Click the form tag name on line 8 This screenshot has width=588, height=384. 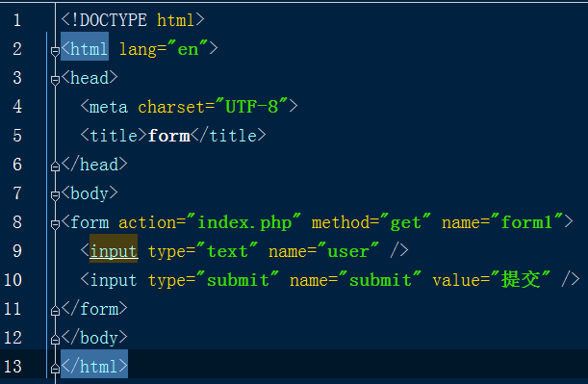point(89,222)
